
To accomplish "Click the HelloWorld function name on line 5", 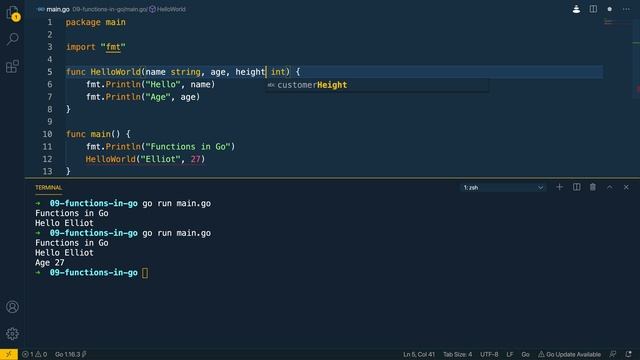I will (x=116, y=72).
